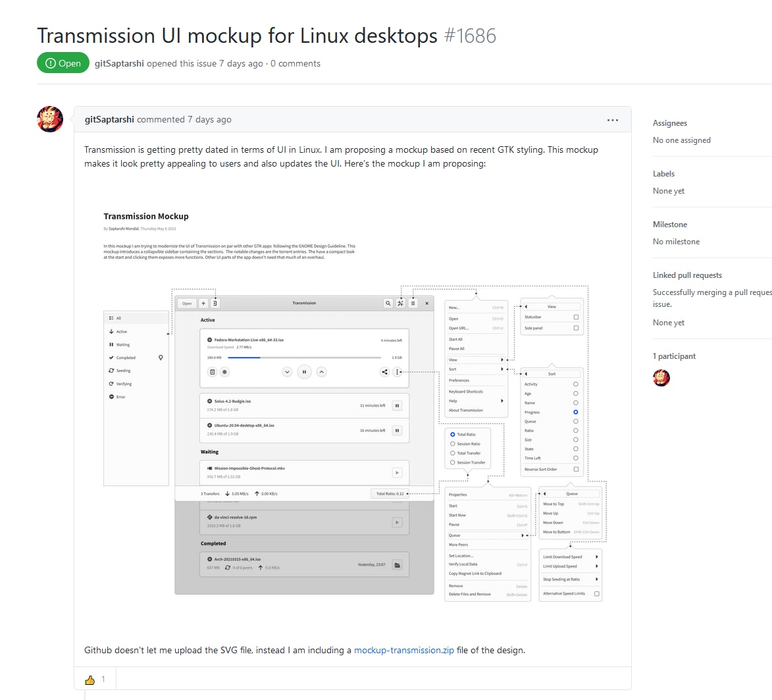772x700 pixels.
Task: Select the Verifying filter in mockup sidebar
Action: click(136, 384)
